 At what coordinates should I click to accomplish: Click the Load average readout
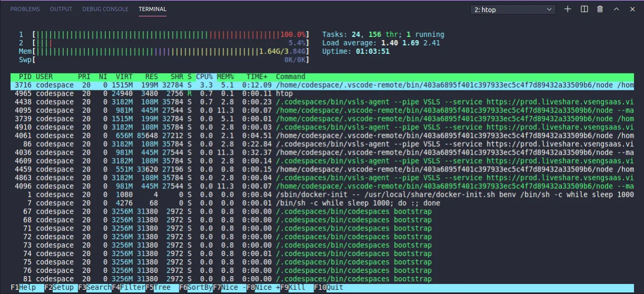pyautogui.click(x=381, y=43)
